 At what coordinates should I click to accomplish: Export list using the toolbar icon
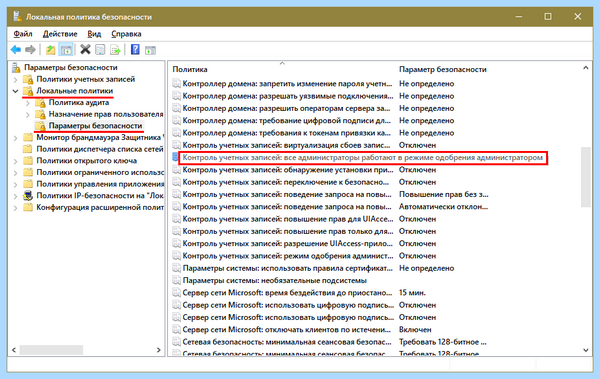click(115, 50)
